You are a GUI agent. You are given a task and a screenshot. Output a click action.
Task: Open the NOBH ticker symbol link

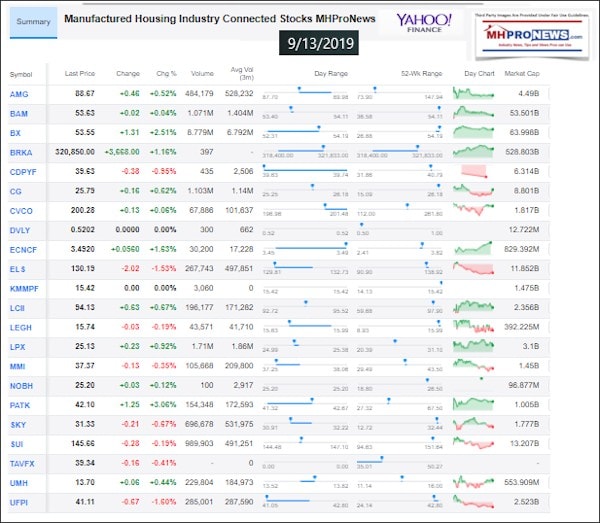pyautogui.click(x=21, y=386)
